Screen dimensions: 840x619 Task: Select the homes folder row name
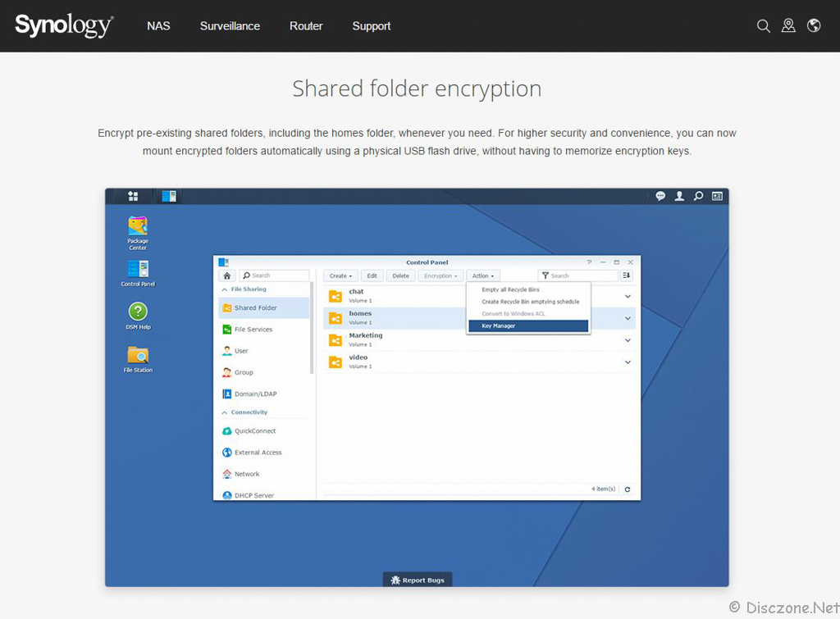pos(360,314)
